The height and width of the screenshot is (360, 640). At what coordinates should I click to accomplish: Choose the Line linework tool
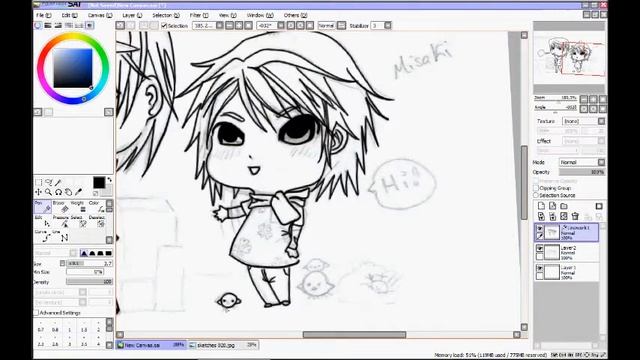click(60, 236)
